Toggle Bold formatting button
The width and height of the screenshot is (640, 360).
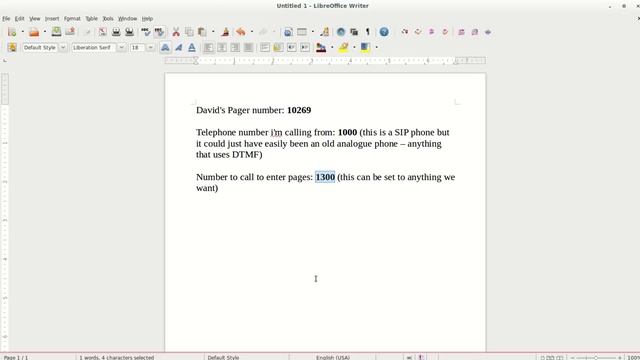(165, 47)
